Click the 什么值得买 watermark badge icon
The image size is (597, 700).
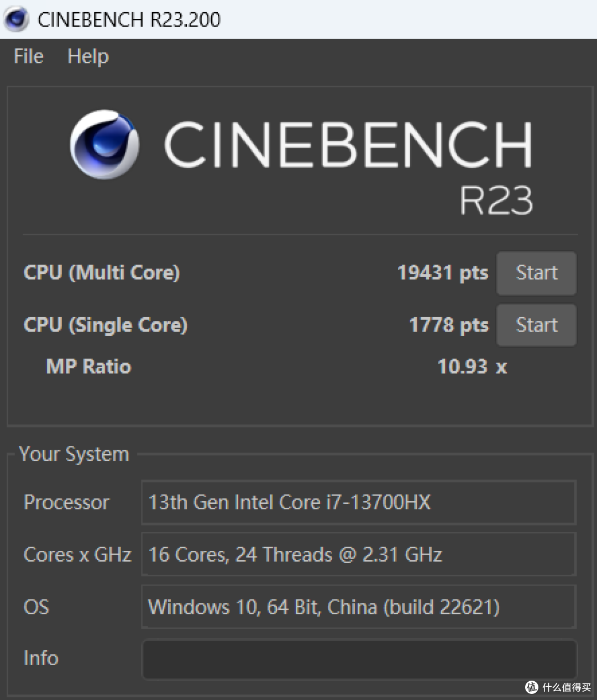coord(531,687)
